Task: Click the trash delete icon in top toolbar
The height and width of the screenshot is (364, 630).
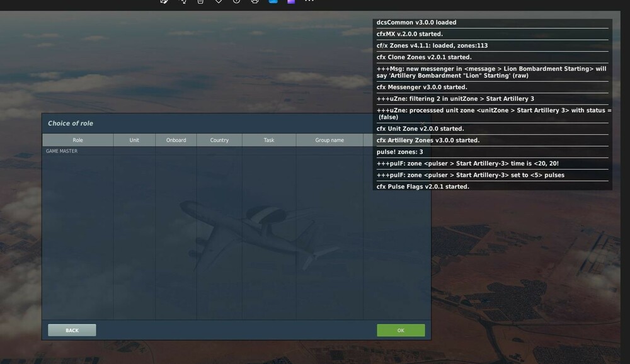Action: pyautogui.click(x=200, y=2)
